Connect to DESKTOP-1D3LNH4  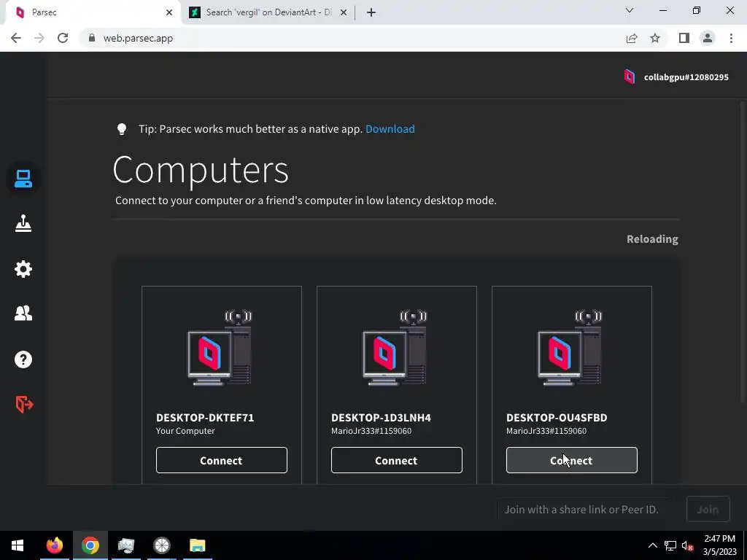pos(396,460)
